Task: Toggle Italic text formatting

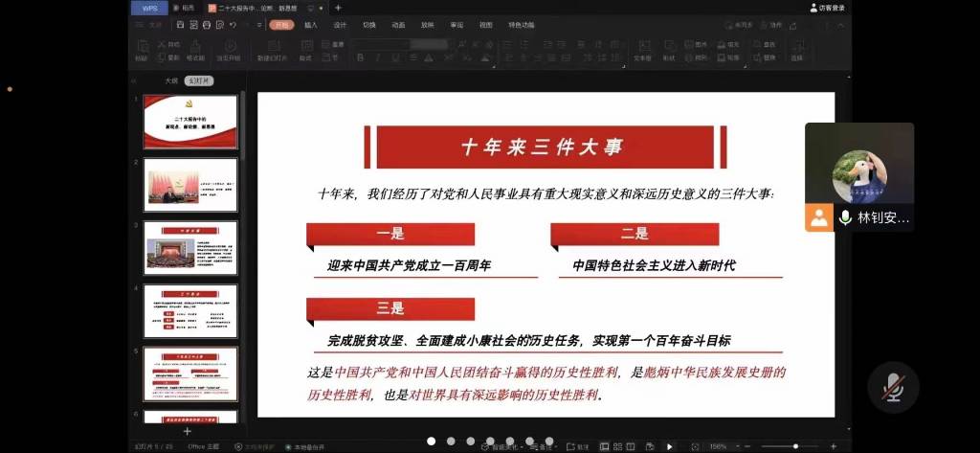Action: 376,58
